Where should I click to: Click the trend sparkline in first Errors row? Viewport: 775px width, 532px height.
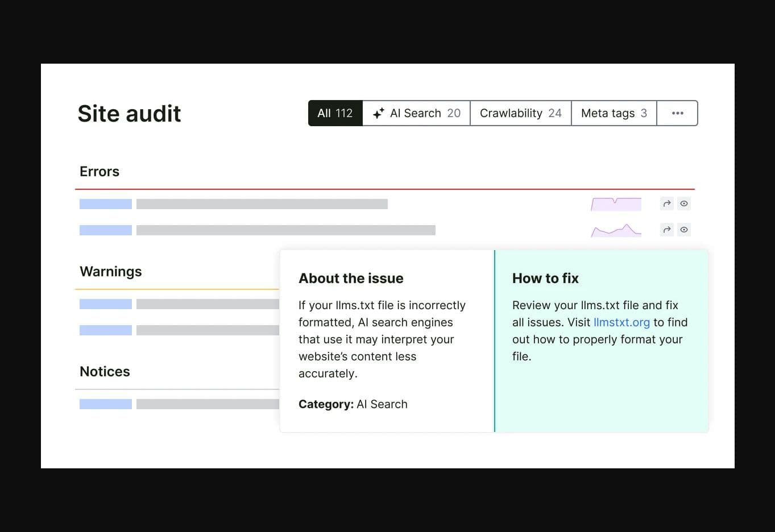pos(616,204)
